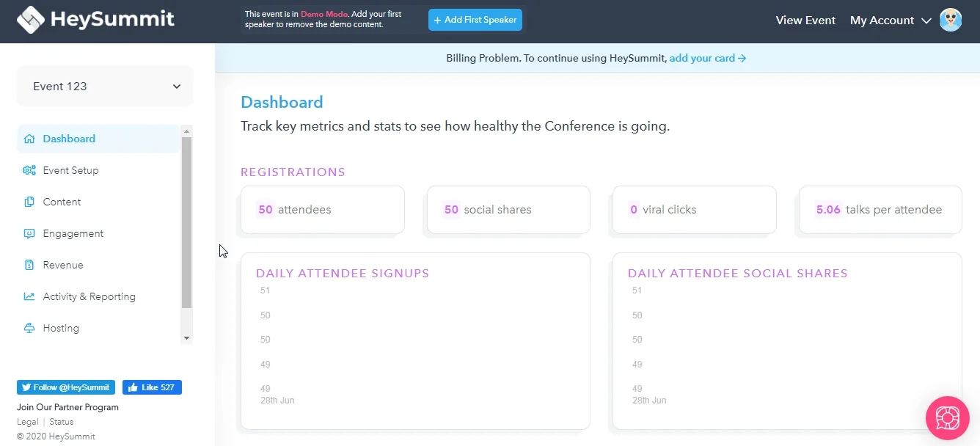Follow the add your card link
The width and height of the screenshot is (980, 446).
coord(708,58)
